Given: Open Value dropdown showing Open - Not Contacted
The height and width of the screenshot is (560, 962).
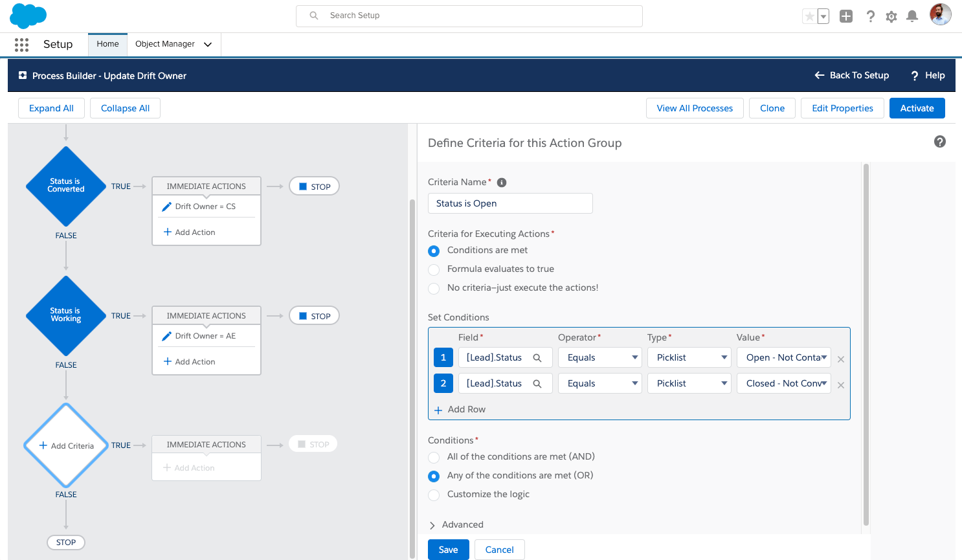Looking at the screenshot, I should 784,357.
